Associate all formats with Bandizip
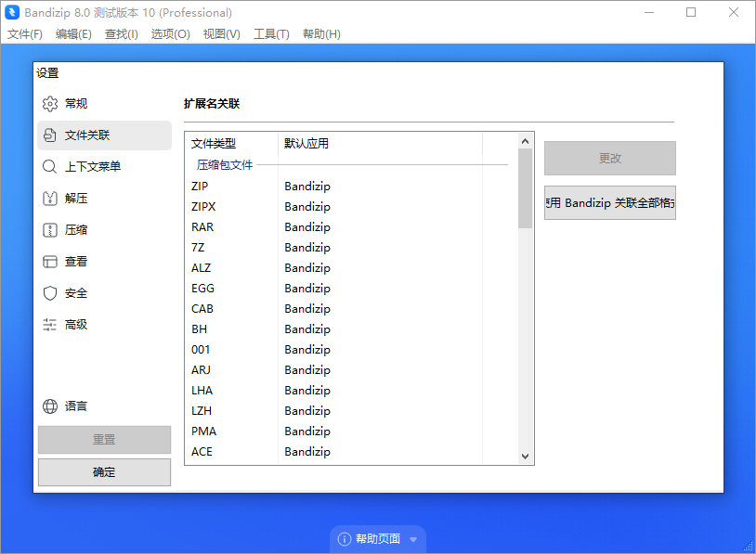The image size is (756, 554). [x=609, y=201]
